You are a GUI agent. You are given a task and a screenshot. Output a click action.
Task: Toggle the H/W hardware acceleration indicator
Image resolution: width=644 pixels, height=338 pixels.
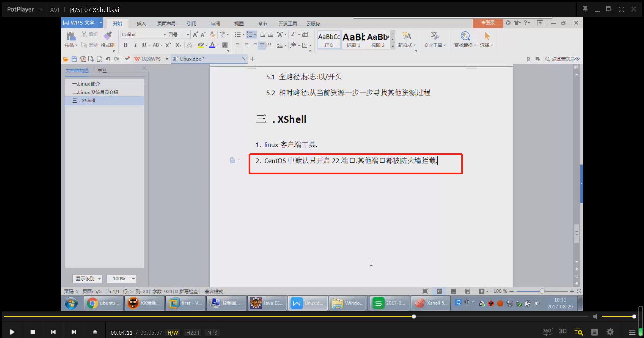point(173,333)
